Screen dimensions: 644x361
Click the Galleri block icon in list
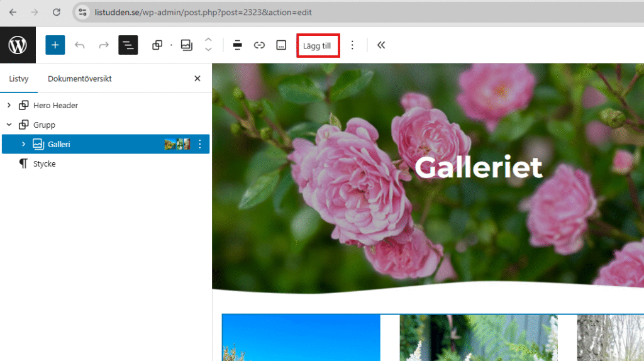click(38, 144)
